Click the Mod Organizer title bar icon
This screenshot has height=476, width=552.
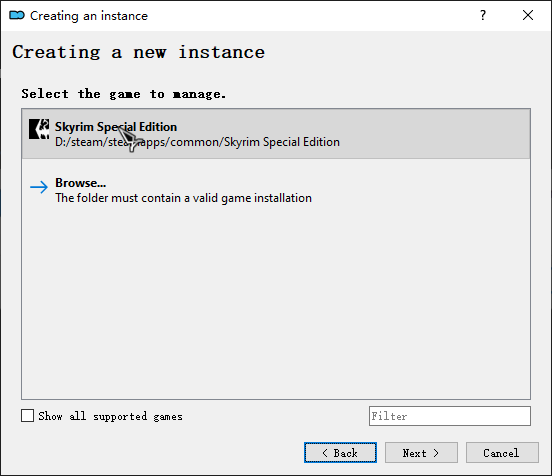pyautogui.click(x=17, y=15)
